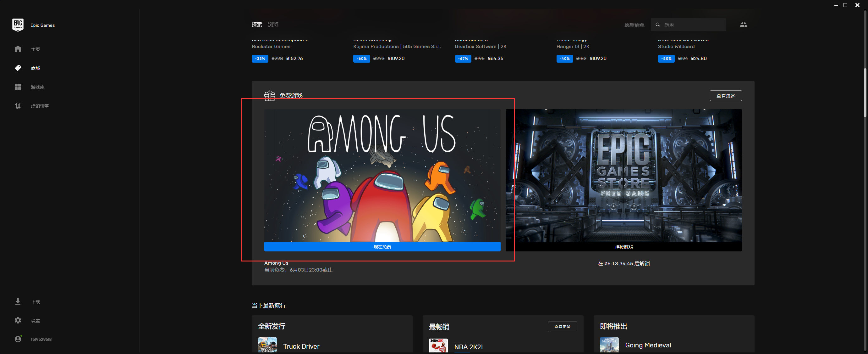
Task: Switch to the 浏览 tab
Action: pyautogui.click(x=273, y=25)
